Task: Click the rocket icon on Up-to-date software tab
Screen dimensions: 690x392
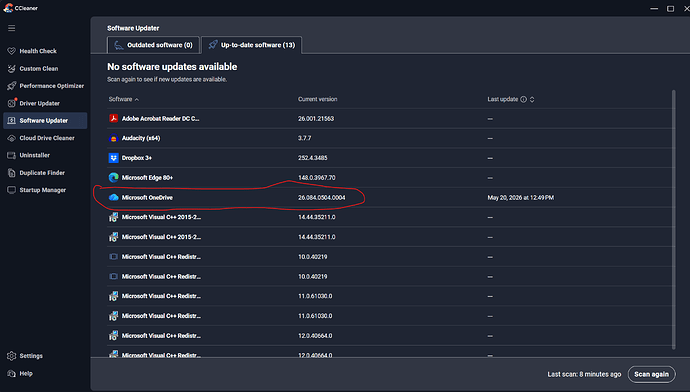Action: tap(213, 45)
